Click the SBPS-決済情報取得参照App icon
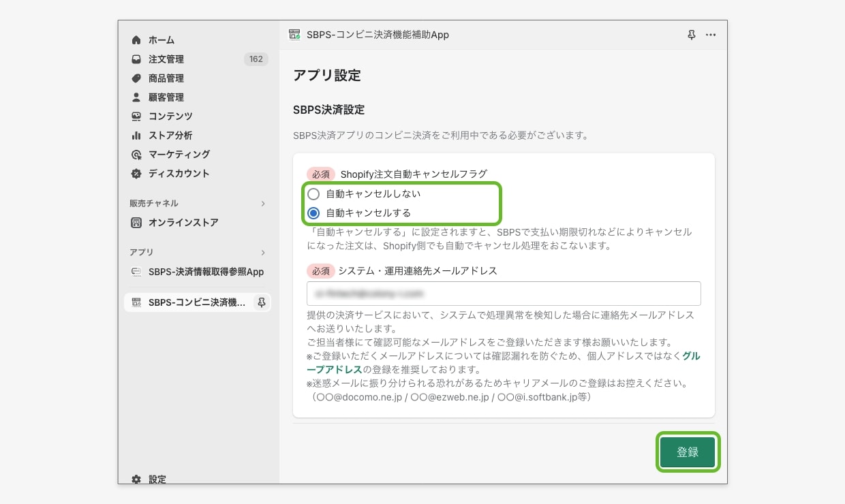 136,272
